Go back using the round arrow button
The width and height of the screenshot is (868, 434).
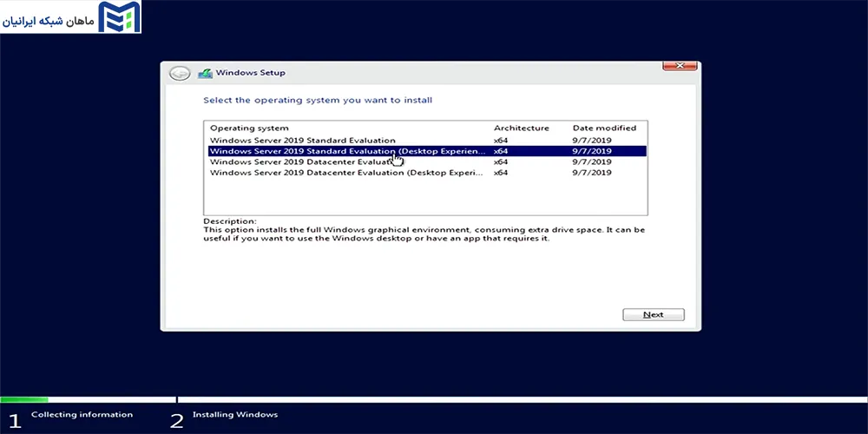click(x=180, y=73)
